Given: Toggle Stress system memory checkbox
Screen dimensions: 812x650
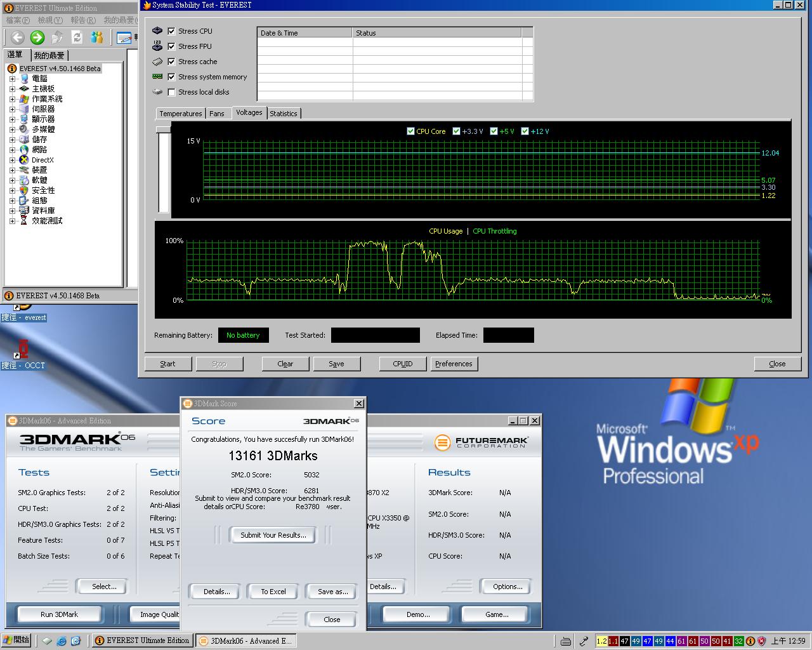Looking at the screenshot, I should click(171, 76).
